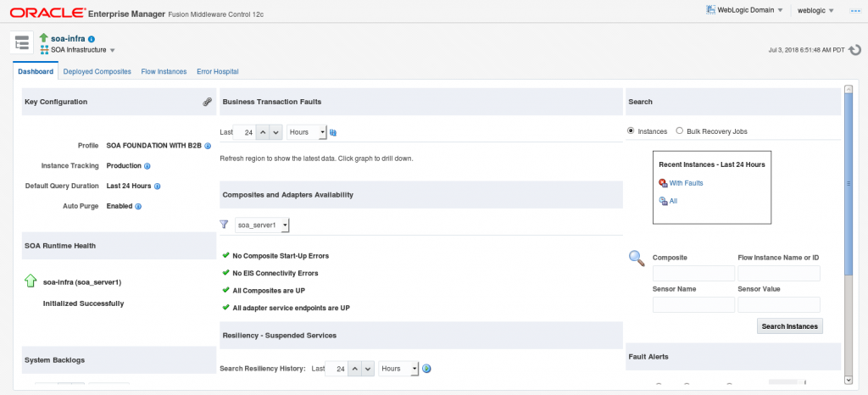Open the target navigation tree icon
The width and height of the screenshot is (868, 395).
[x=21, y=43]
